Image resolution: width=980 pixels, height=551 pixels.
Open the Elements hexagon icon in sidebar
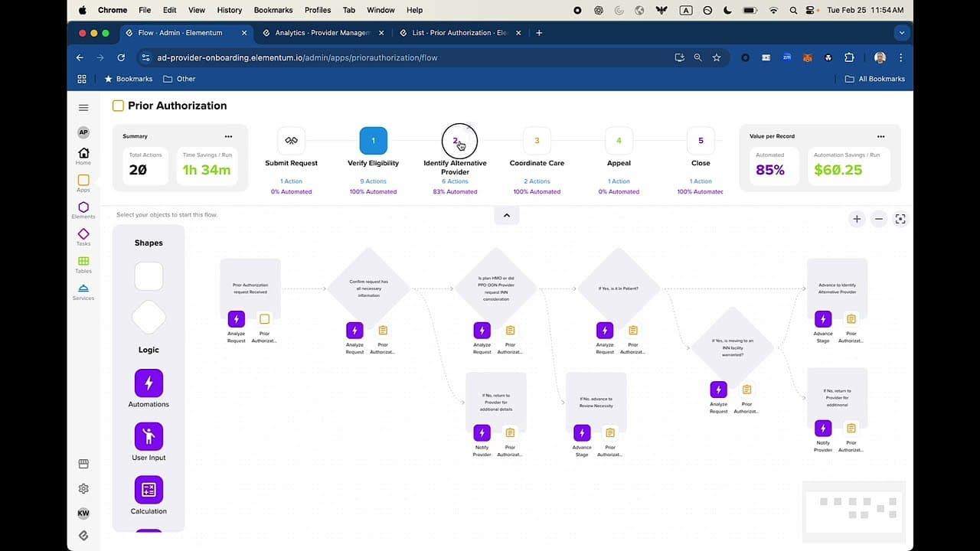83,207
